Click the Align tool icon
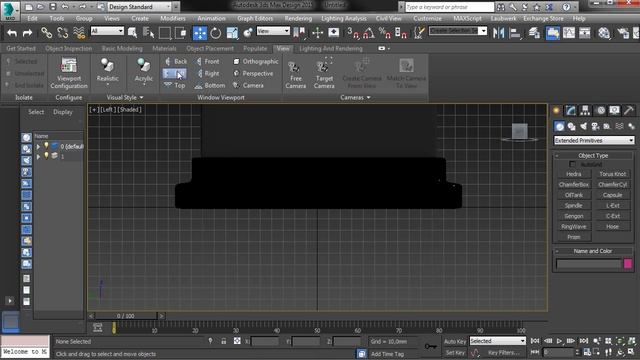 pyautogui.click(x=515, y=33)
